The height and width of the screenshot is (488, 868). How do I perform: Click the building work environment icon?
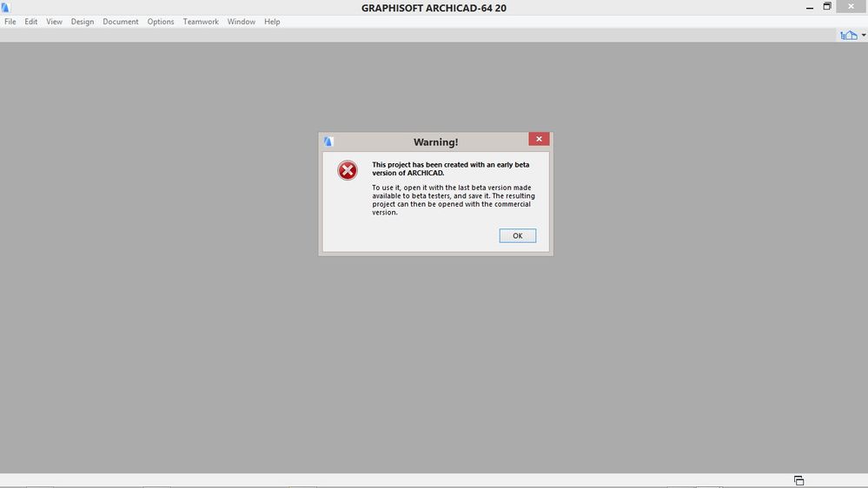pyautogui.click(x=849, y=36)
